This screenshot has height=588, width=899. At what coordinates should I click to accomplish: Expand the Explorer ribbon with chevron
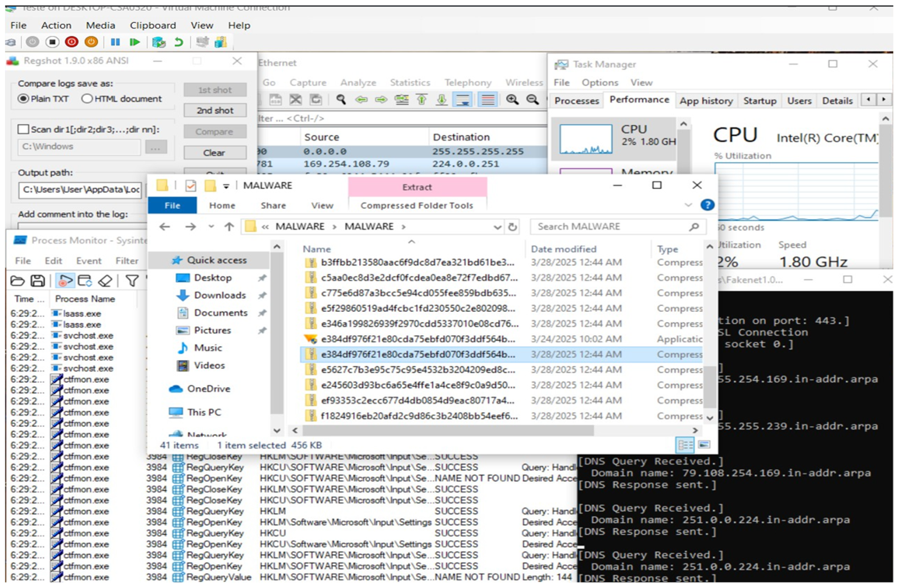pyautogui.click(x=688, y=205)
